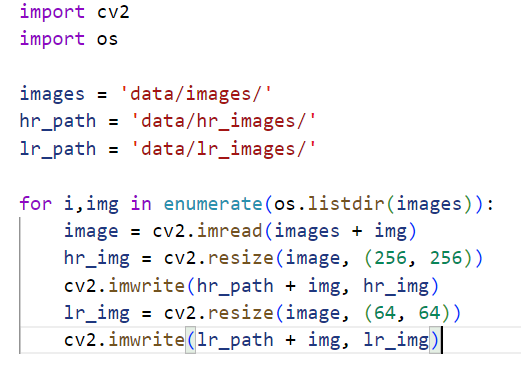This screenshot has height=377, width=521.
Task: Click the indentation guide line beside loop body
Action: (20, 285)
